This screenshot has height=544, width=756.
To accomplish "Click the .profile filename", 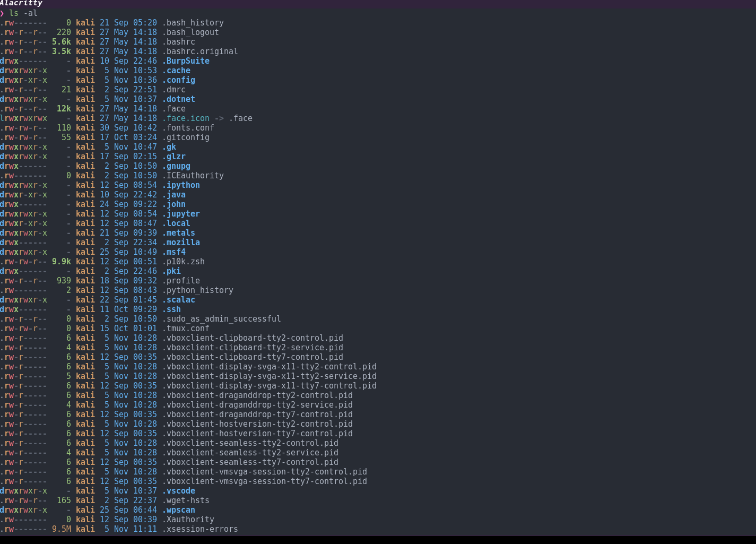I will tap(181, 281).
